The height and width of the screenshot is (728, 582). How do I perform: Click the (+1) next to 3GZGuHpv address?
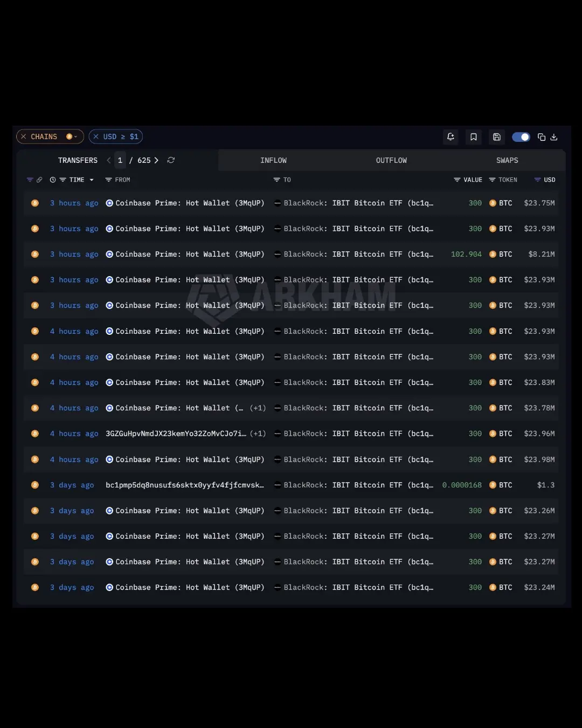(258, 434)
